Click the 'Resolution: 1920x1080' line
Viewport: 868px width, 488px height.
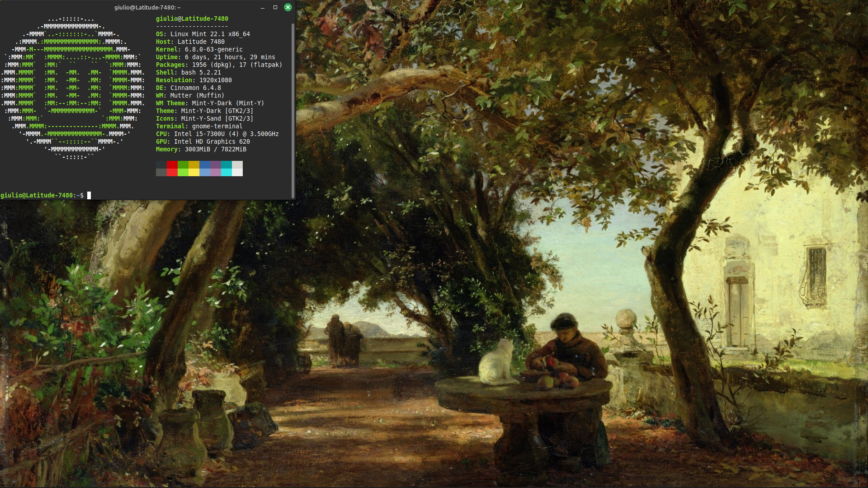pyautogui.click(x=193, y=80)
